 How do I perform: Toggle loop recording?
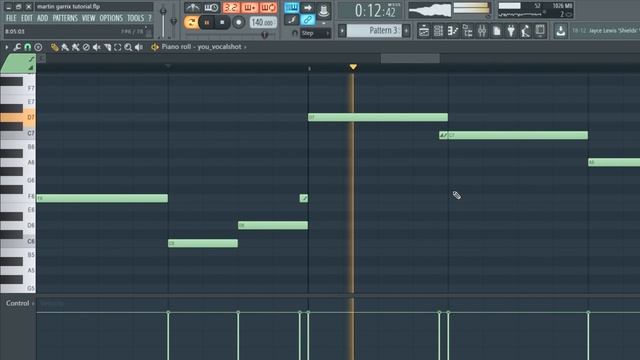tap(268, 8)
